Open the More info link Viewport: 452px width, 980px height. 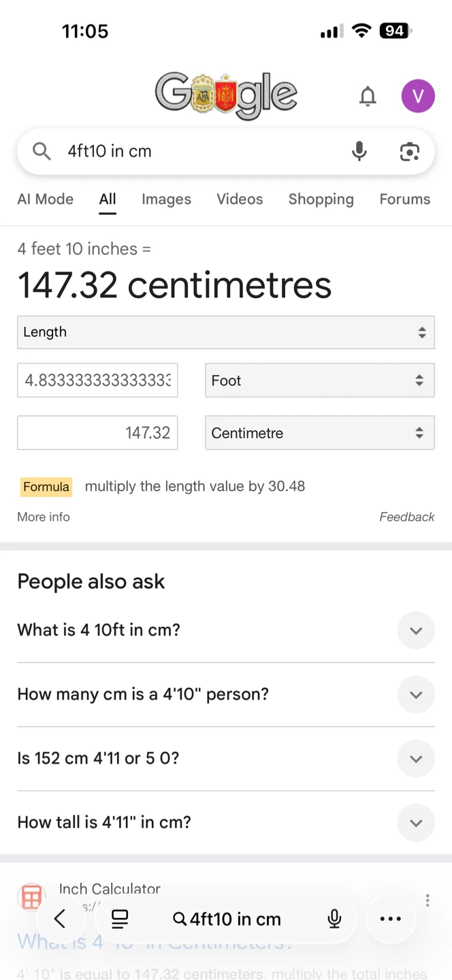click(x=44, y=517)
